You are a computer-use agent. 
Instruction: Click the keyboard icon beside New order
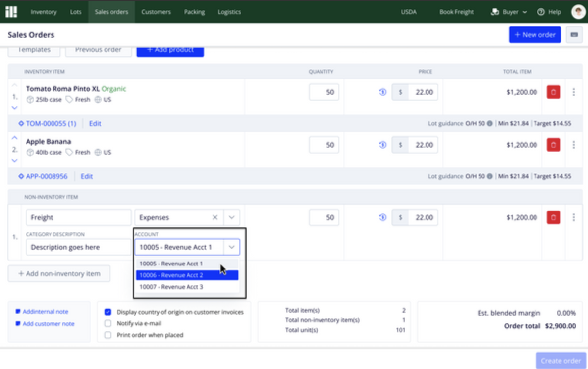click(x=574, y=35)
